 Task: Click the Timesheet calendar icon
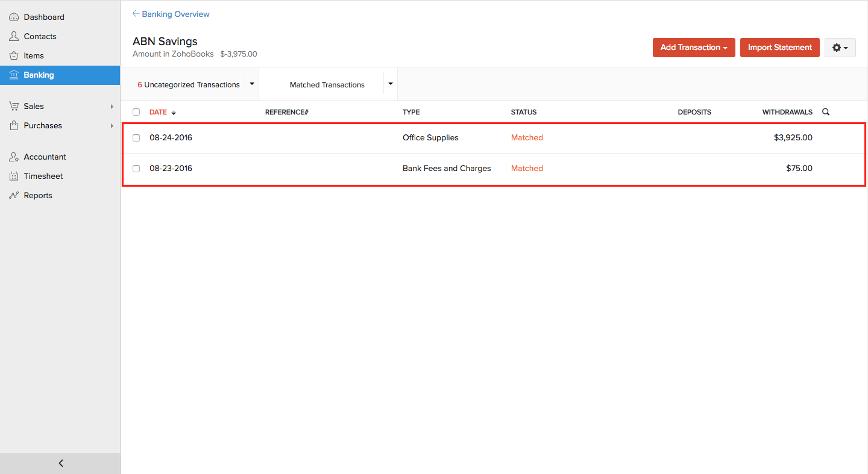(x=13, y=176)
